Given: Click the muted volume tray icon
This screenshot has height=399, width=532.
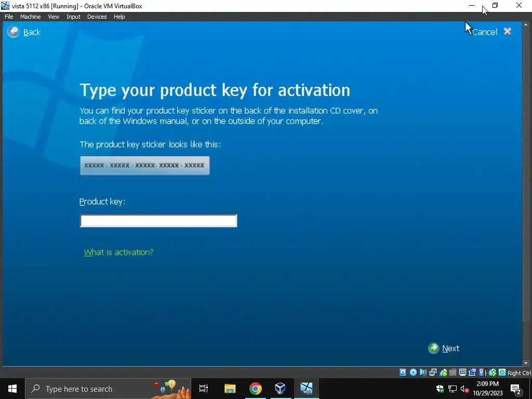Looking at the screenshot, I should [465, 389].
